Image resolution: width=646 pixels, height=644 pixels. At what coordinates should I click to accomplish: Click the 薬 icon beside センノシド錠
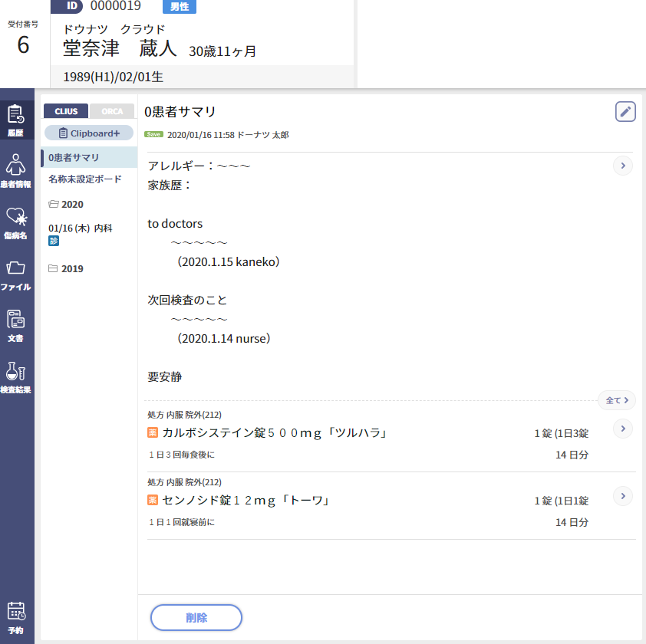tap(153, 500)
